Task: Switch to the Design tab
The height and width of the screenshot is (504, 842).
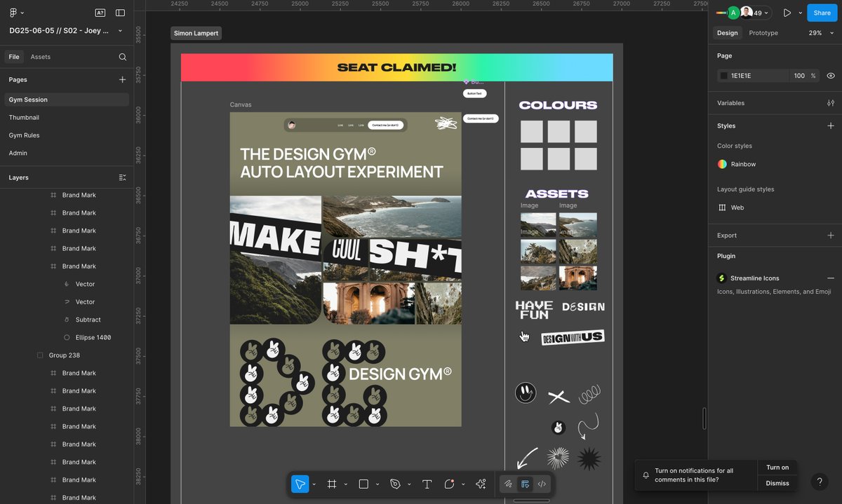Action: pyautogui.click(x=727, y=33)
